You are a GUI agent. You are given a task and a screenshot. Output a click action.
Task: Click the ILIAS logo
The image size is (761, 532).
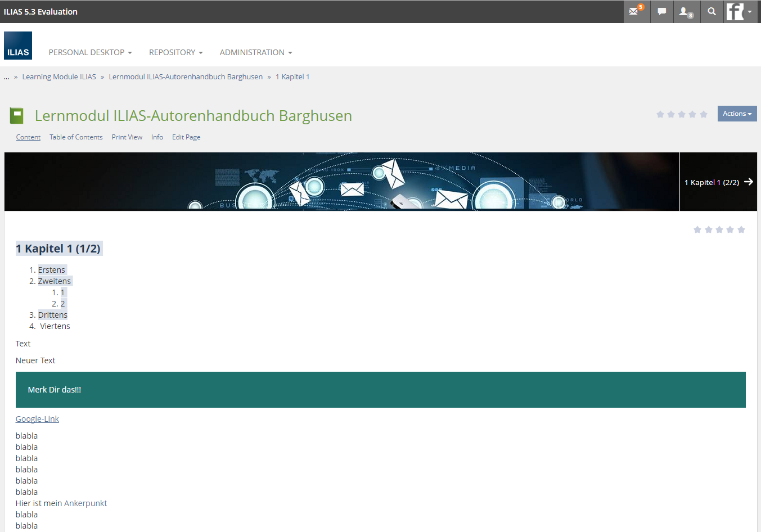click(18, 46)
